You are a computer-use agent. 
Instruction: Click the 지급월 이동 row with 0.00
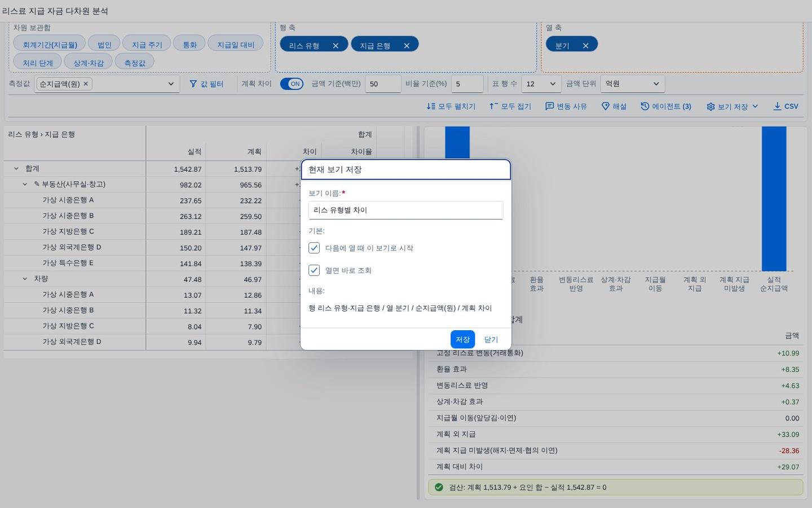coord(616,418)
